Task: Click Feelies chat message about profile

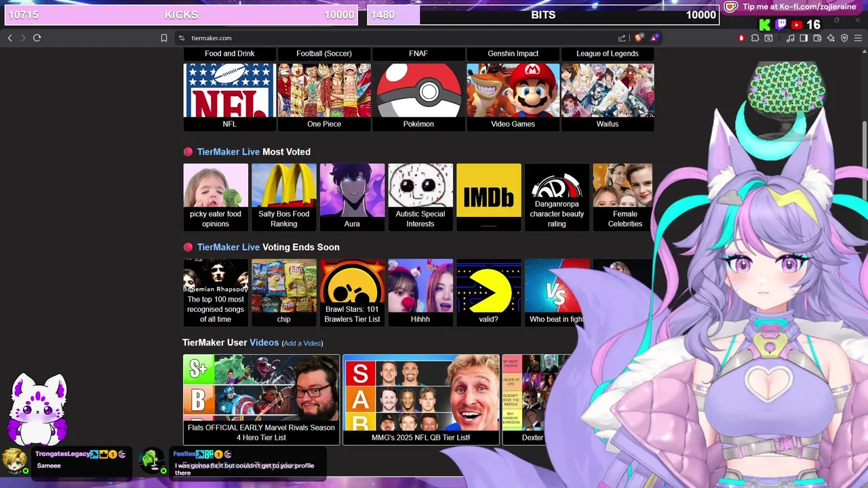Action: (x=244, y=469)
